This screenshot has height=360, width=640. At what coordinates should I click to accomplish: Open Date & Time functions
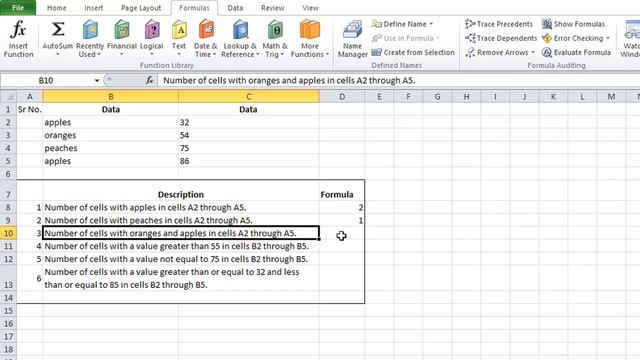pyautogui.click(x=206, y=39)
